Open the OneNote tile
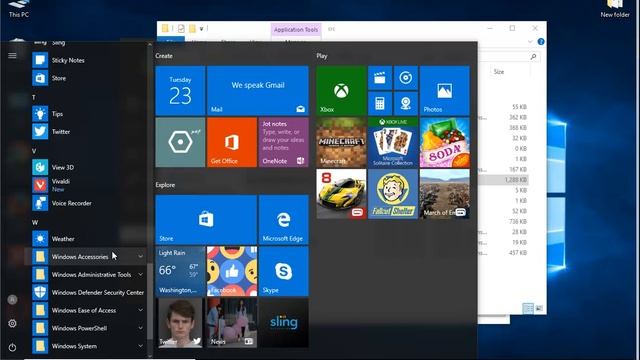This screenshot has height=360, width=640. [284, 142]
